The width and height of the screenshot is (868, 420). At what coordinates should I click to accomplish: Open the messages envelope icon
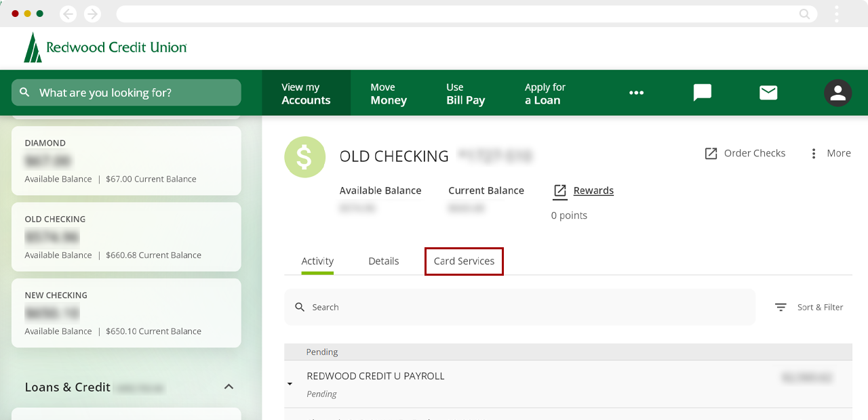pyautogui.click(x=768, y=93)
